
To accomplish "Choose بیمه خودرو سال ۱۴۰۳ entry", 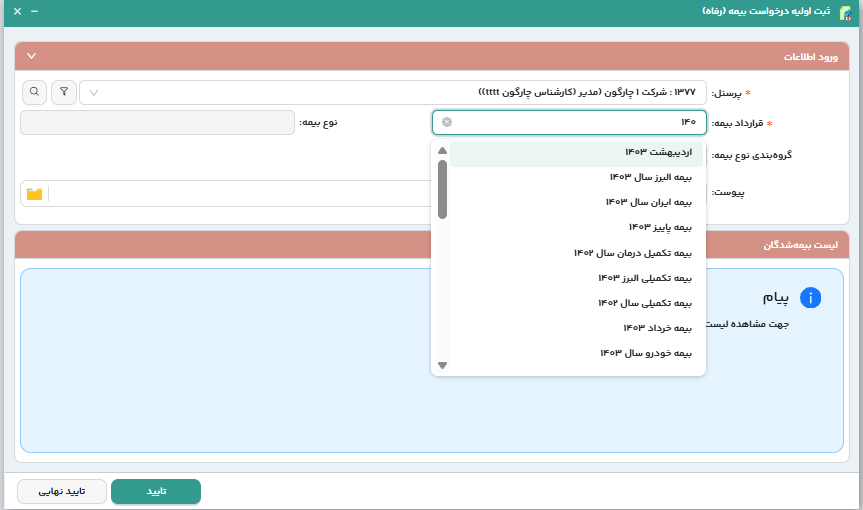I will pyautogui.click(x=645, y=353).
